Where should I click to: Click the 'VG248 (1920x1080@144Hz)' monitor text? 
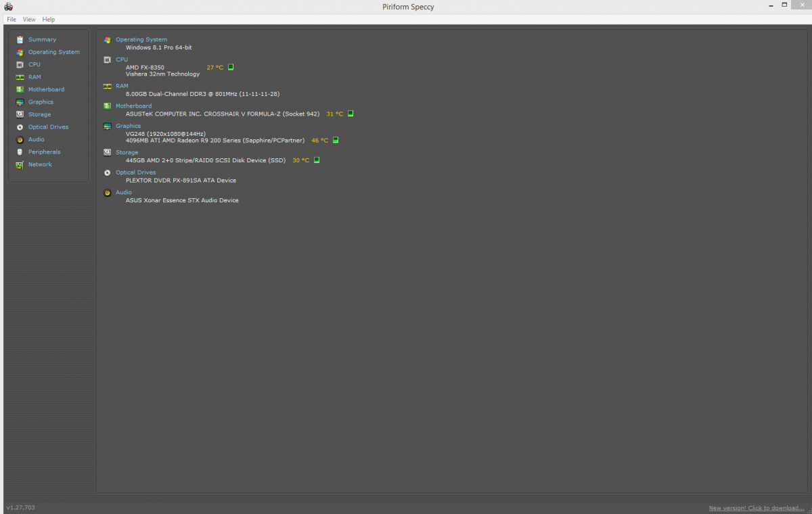[x=166, y=134]
